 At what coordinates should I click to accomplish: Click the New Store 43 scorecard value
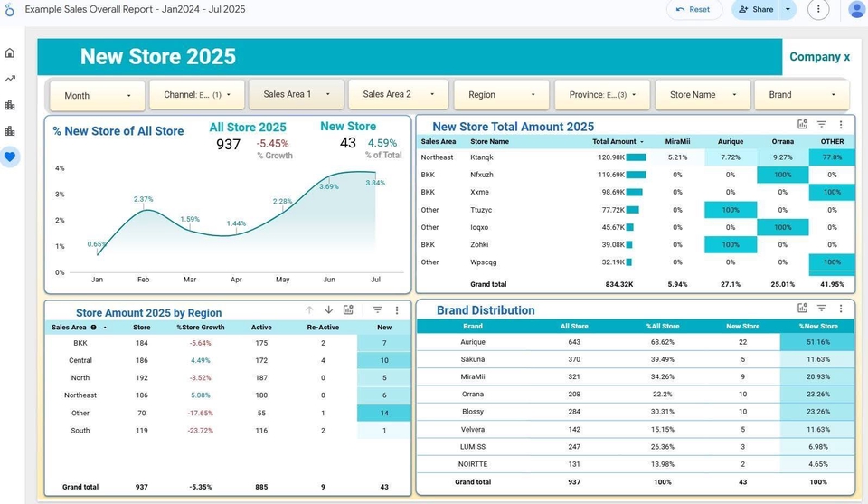[347, 143]
